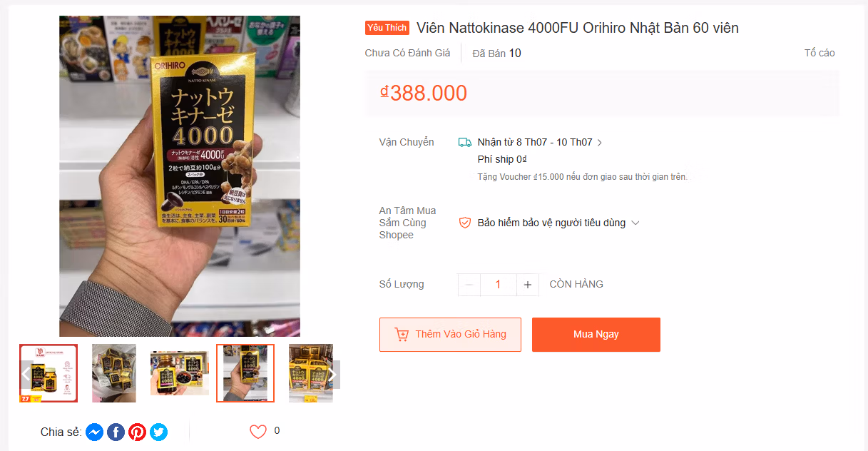Click the heart icon to like product
This screenshot has height=451, width=868.
click(258, 431)
